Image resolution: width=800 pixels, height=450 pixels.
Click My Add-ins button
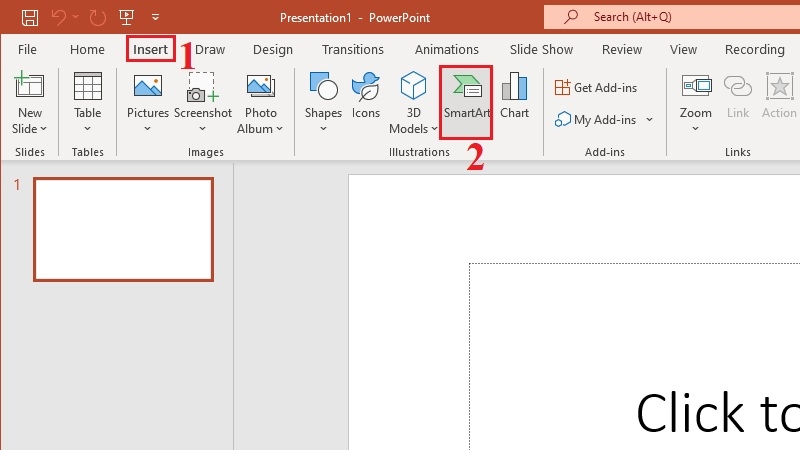point(595,120)
